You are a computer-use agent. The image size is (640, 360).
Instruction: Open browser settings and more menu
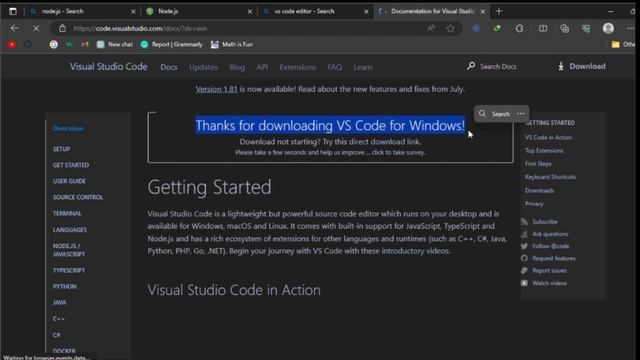coord(631,28)
